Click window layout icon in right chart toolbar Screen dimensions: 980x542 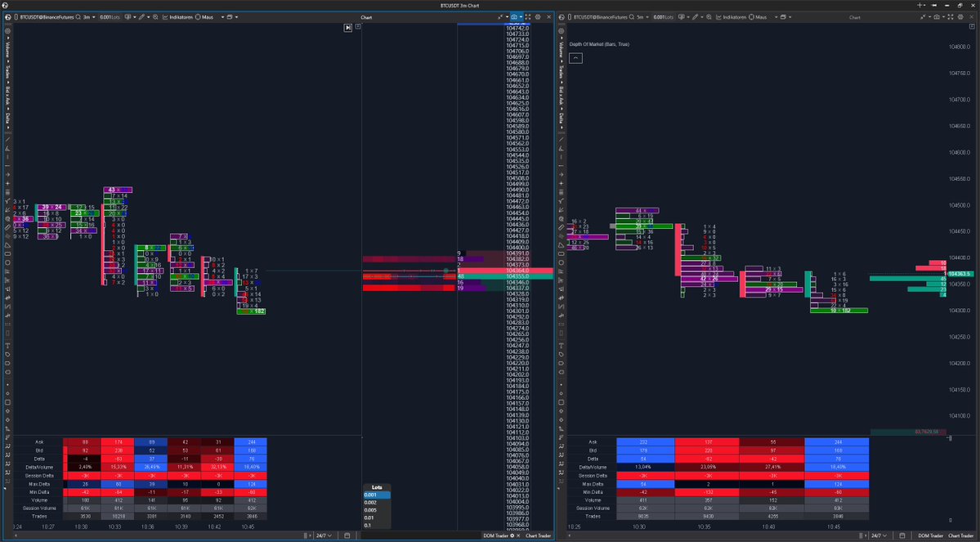(783, 17)
